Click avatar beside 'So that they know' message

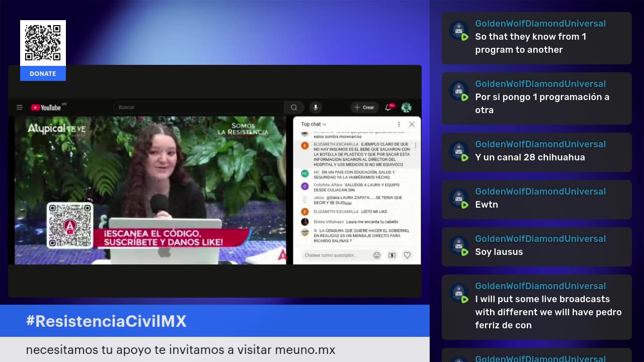click(459, 30)
